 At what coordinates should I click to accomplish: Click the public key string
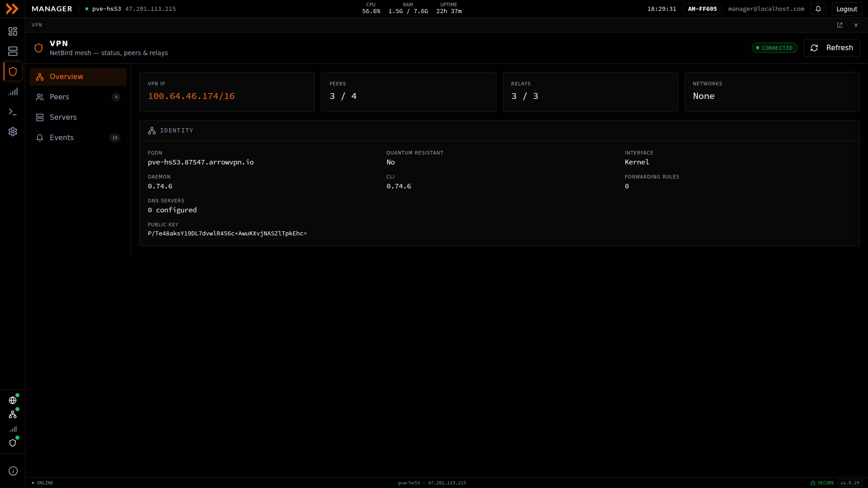[x=227, y=234]
